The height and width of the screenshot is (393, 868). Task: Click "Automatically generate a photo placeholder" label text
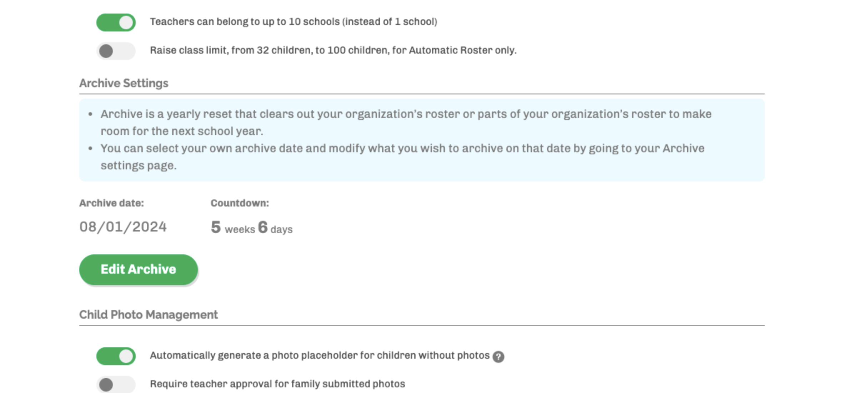click(x=319, y=355)
